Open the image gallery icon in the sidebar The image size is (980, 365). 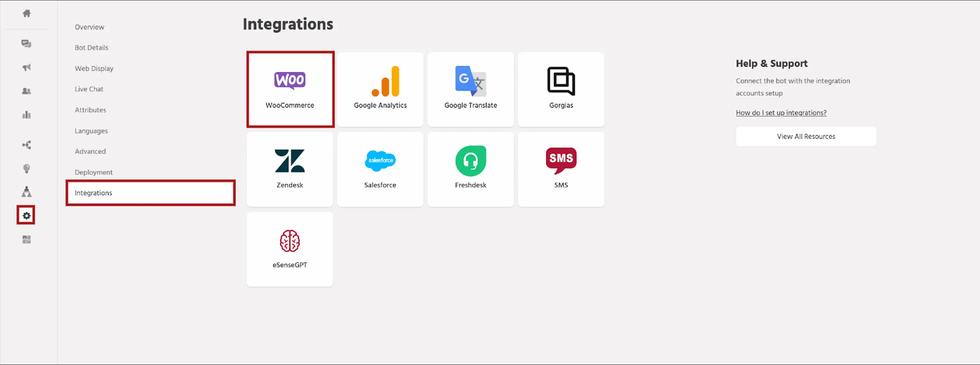(26, 240)
